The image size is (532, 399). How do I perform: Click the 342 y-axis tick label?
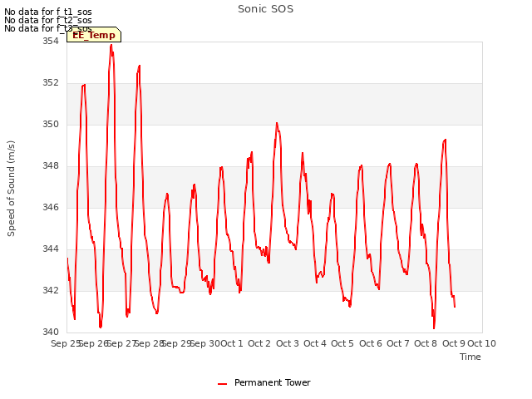point(51,290)
